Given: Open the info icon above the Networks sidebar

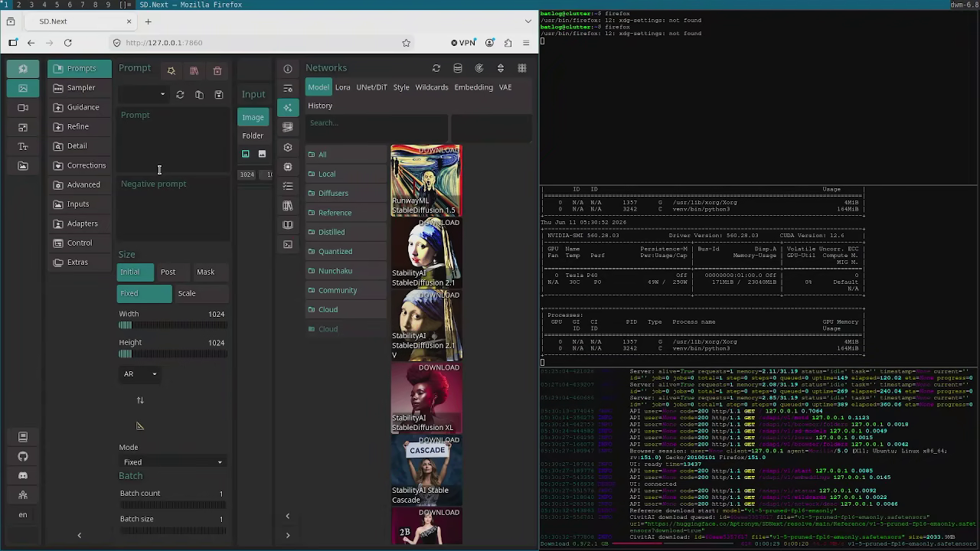Looking at the screenshot, I should [288, 69].
